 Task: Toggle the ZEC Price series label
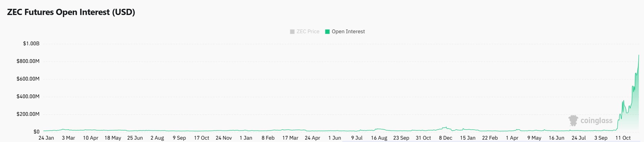coord(308,32)
